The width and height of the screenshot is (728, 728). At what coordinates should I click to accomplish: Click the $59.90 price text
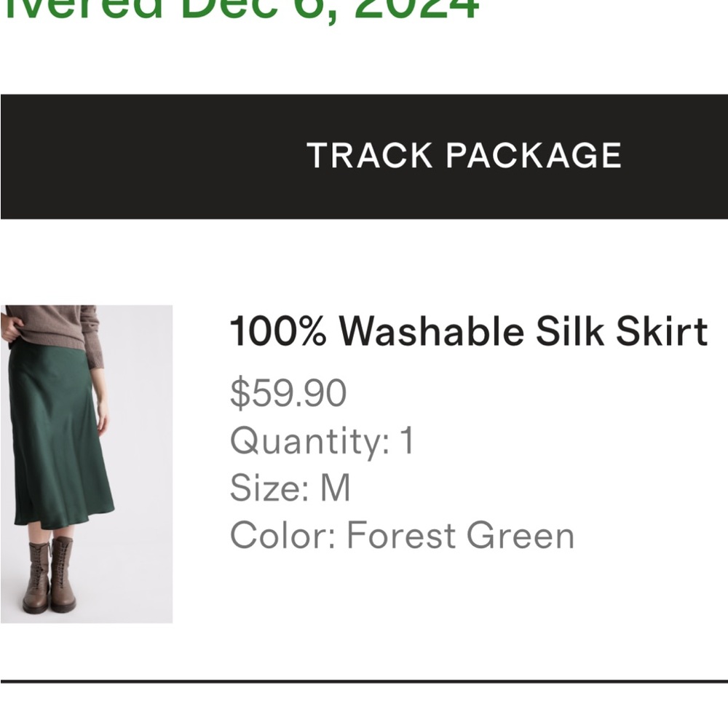click(x=286, y=393)
